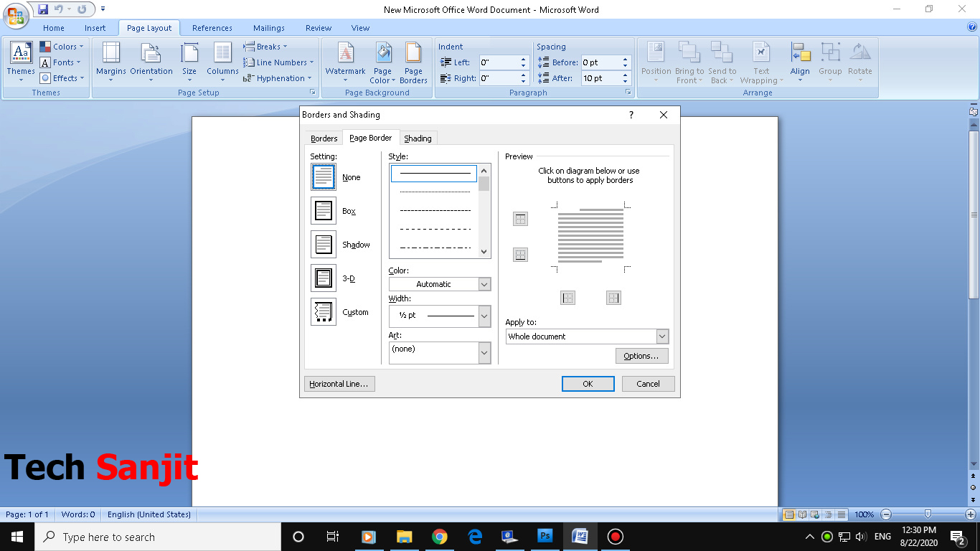
Task: Click the Office Button orb
Action: [x=16, y=14]
